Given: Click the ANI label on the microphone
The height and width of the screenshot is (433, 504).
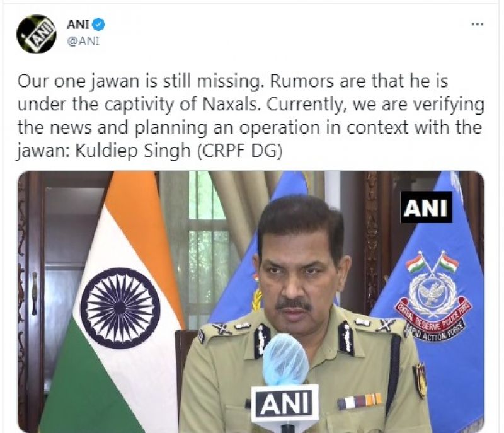Looking at the screenshot, I should coord(285,403).
